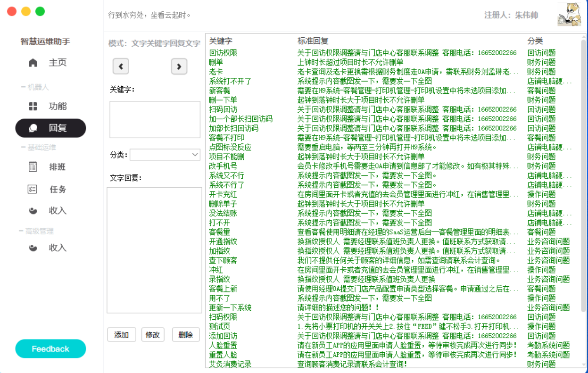
Task: Select the 老卡 keyword row
Action: pyautogui.click(x=216, y=72)
